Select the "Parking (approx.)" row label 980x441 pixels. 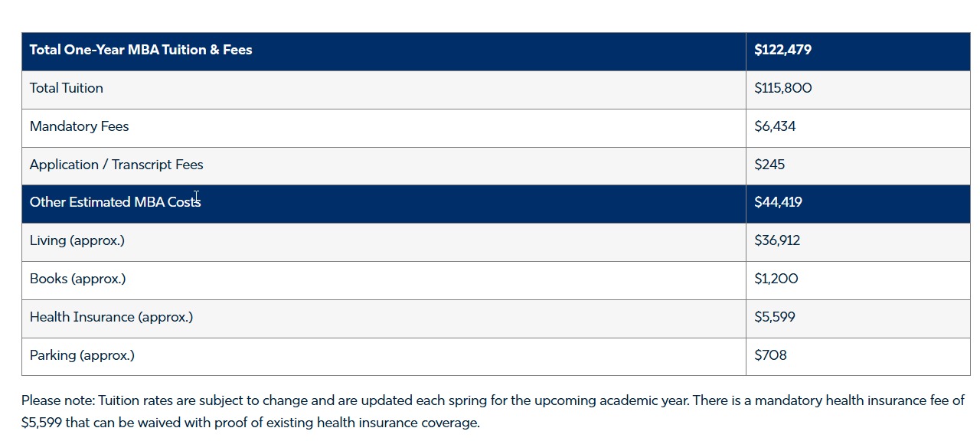(82, 355)
